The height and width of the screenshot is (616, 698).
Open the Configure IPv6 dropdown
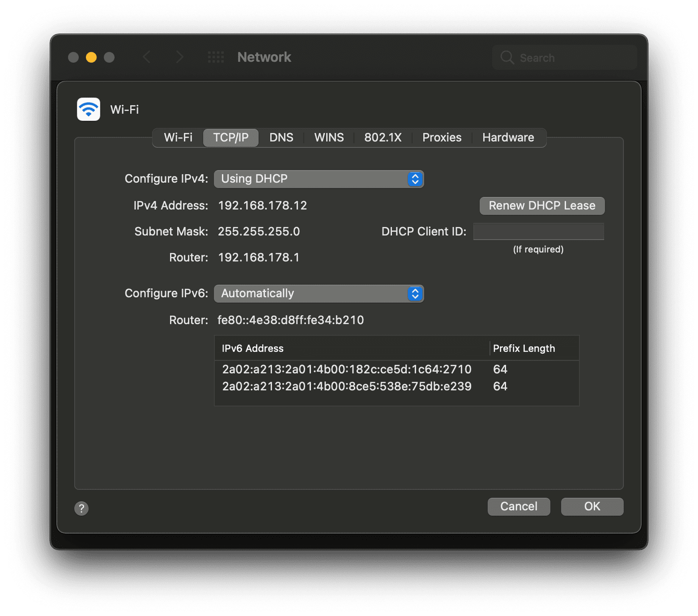point(319,293)
